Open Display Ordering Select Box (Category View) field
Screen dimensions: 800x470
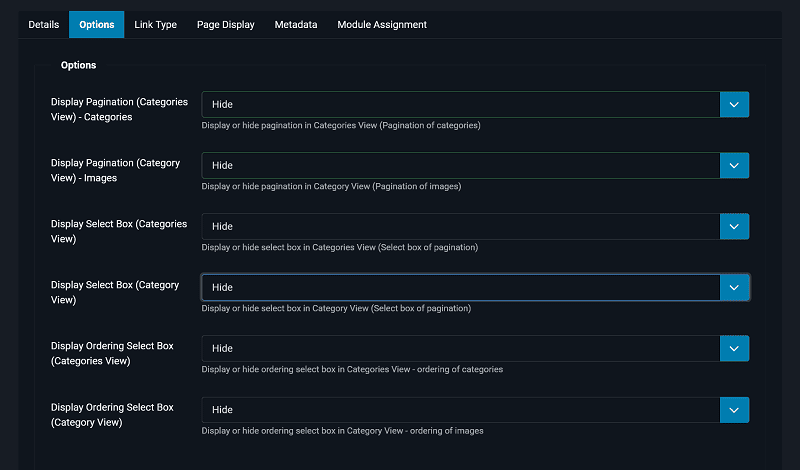pos(460,409)
